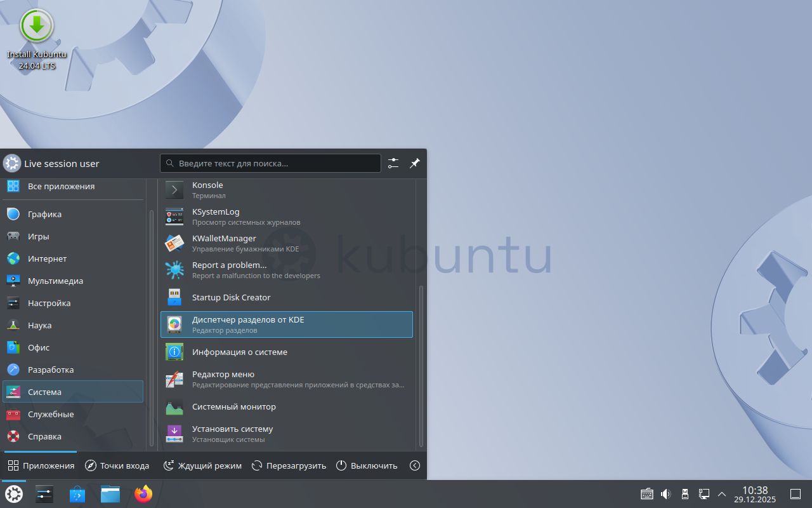Click the search field in launcher
This screenshot has width=812, height=508.
[270, 163]
